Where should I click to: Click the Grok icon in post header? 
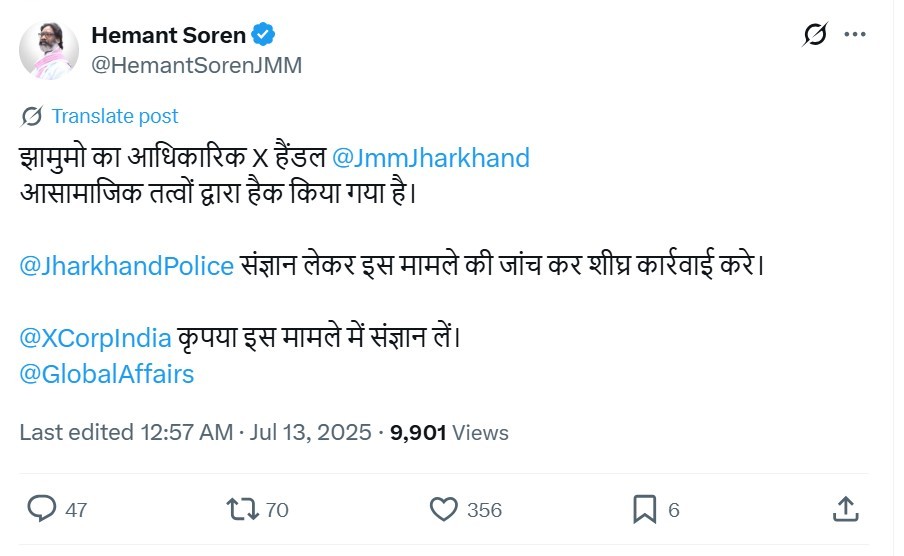(815, 35)
